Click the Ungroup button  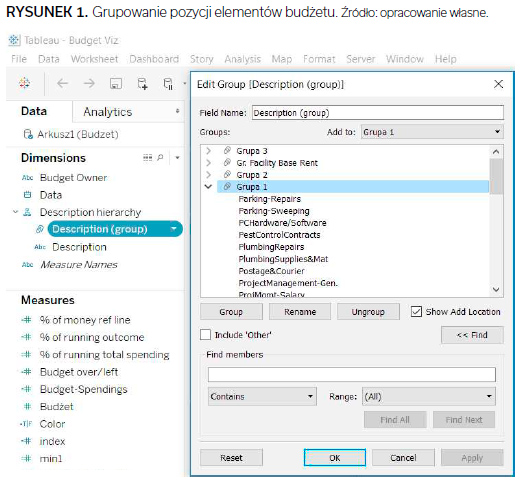pos(368,312)
